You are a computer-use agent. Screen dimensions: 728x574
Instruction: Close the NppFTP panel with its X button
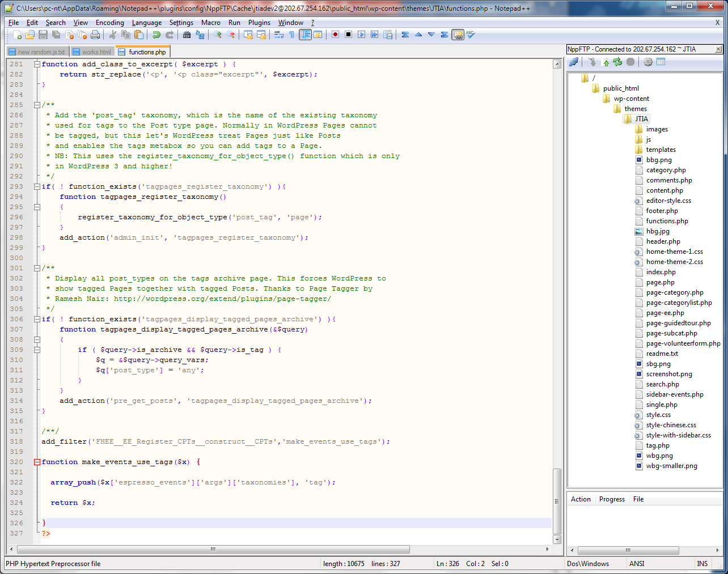coord(718,49)
